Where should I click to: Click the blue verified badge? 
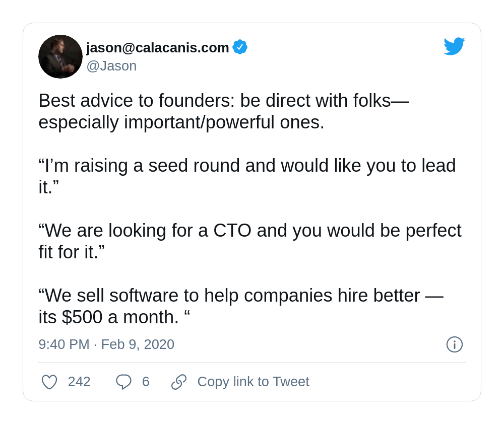pos(240,47)
